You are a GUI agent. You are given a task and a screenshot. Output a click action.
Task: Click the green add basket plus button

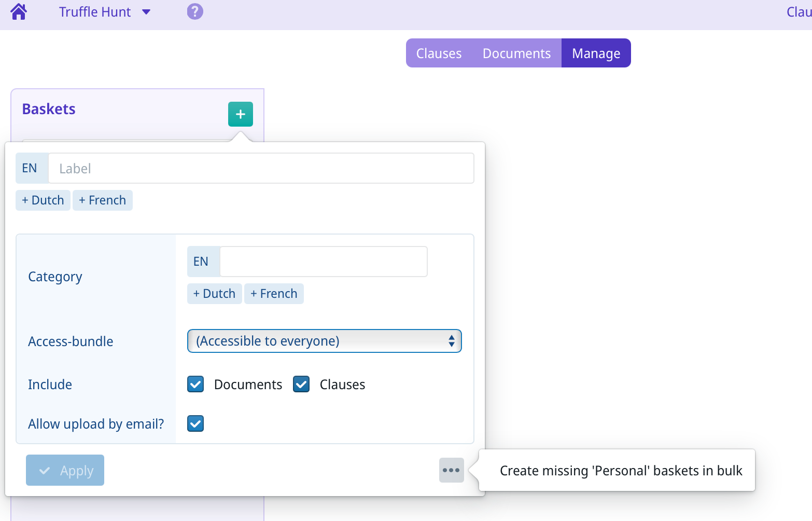[x=240, y=114]
